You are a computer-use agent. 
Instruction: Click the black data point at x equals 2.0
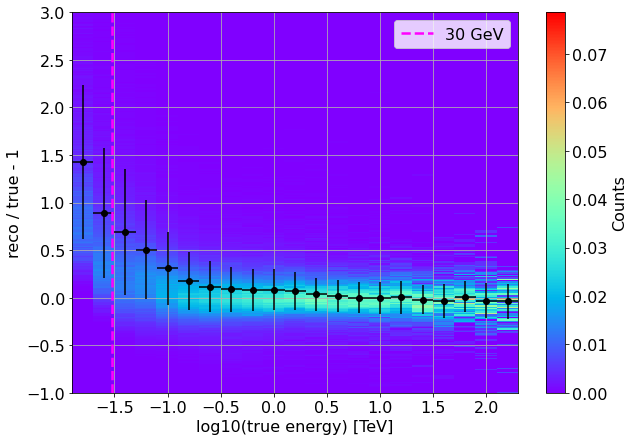coord(486,301)
